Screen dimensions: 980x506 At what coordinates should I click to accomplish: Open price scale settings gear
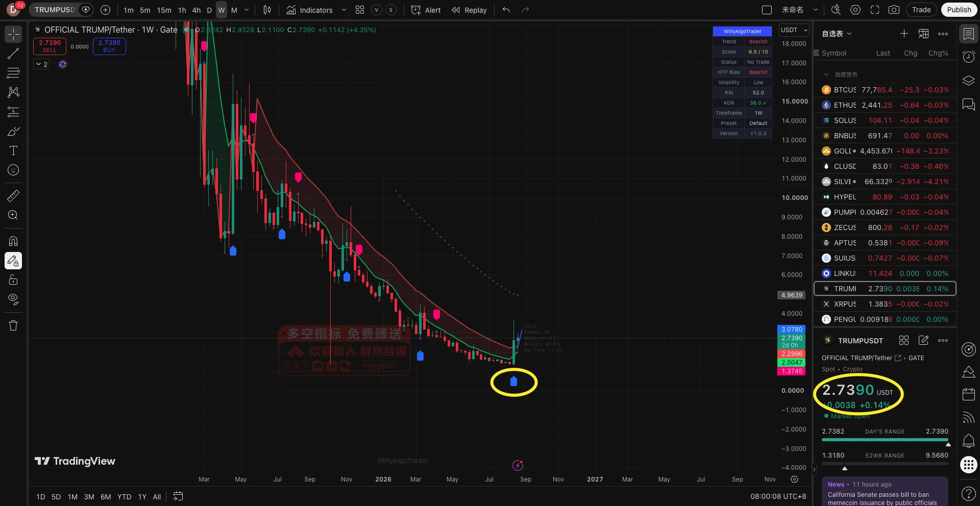794,479
